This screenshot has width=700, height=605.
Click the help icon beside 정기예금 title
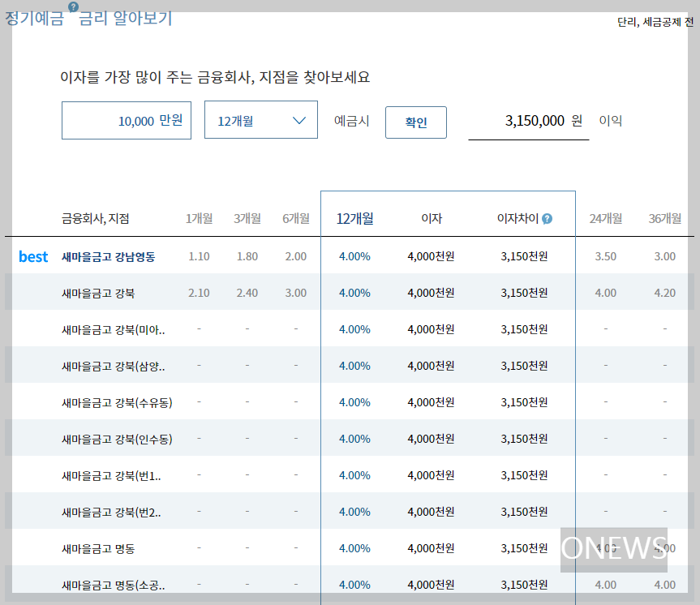(73, 6)
